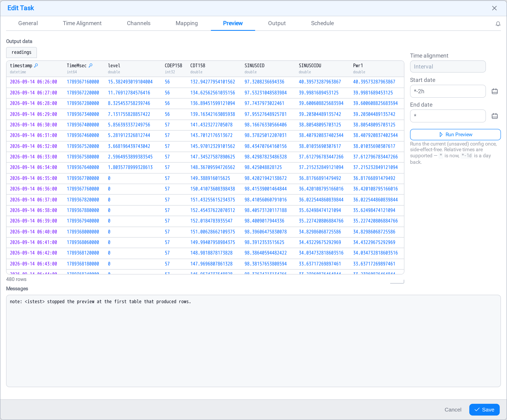Viewport: 507px width, 420px height.
Task: Click level value 15.382493019104004
Action: coord(130,82)
